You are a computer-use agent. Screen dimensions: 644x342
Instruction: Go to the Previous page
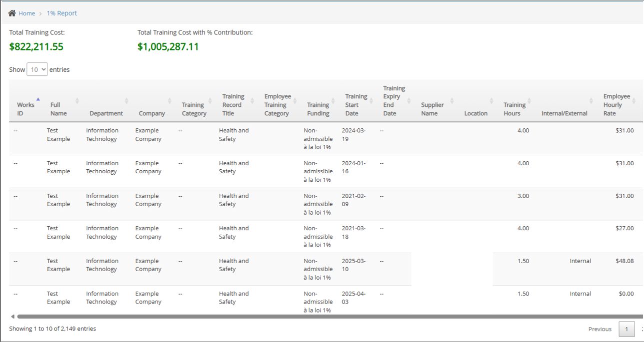click(599, 329)
